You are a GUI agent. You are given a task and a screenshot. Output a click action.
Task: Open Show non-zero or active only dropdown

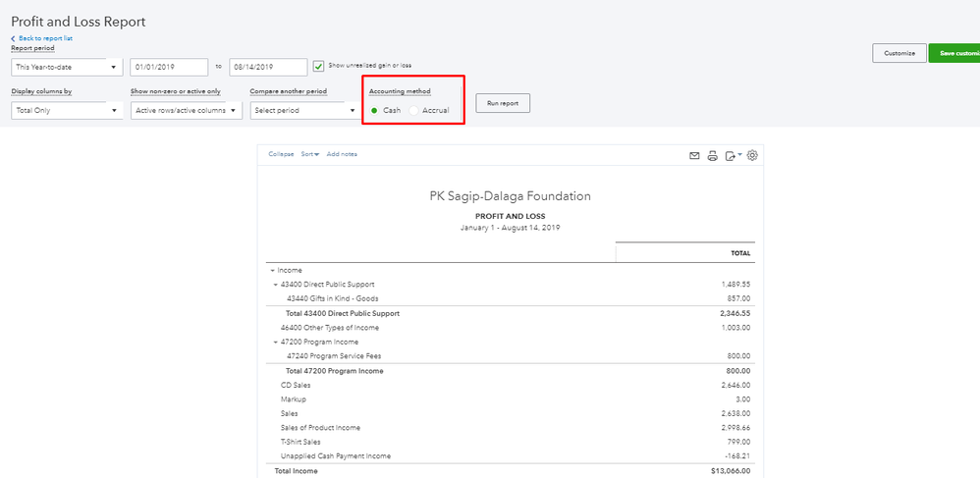[187, 111]
